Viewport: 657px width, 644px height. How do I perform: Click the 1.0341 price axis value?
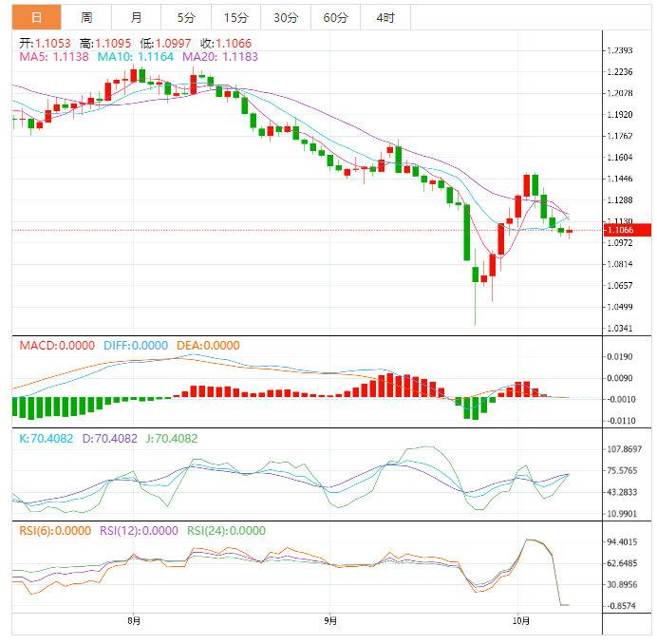pyautogui.click(x=620, y=329)
